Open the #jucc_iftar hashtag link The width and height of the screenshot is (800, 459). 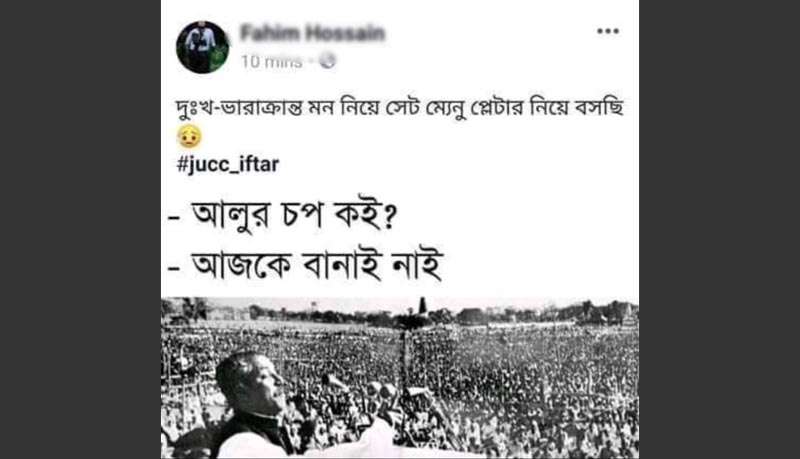tap(228, 165)
